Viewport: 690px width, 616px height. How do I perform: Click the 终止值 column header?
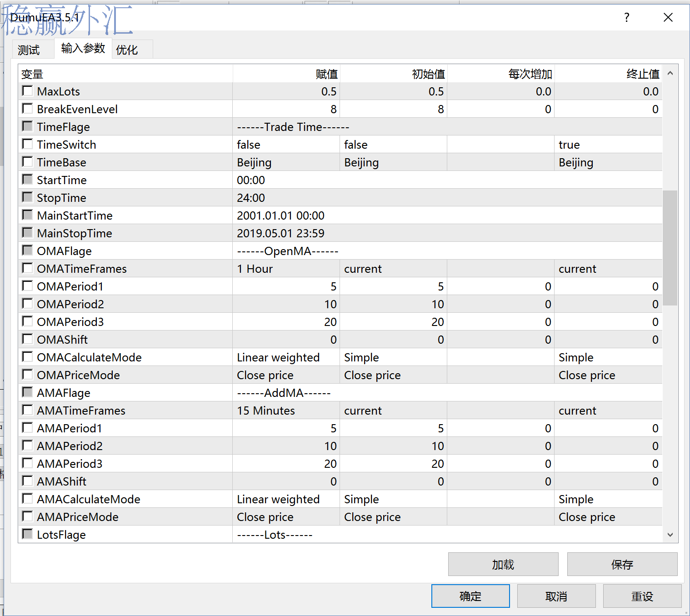pyautogui.click(x=608, y=74)
